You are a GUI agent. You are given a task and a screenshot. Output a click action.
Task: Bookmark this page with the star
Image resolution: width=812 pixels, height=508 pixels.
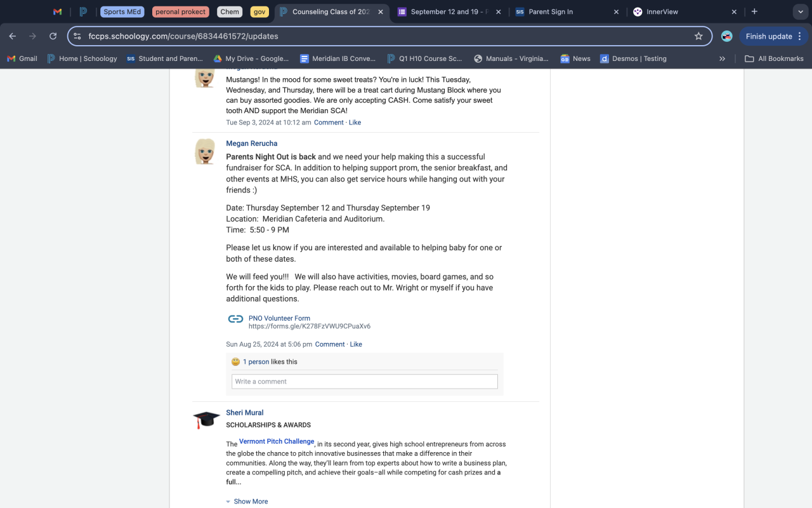coord(698,36)
